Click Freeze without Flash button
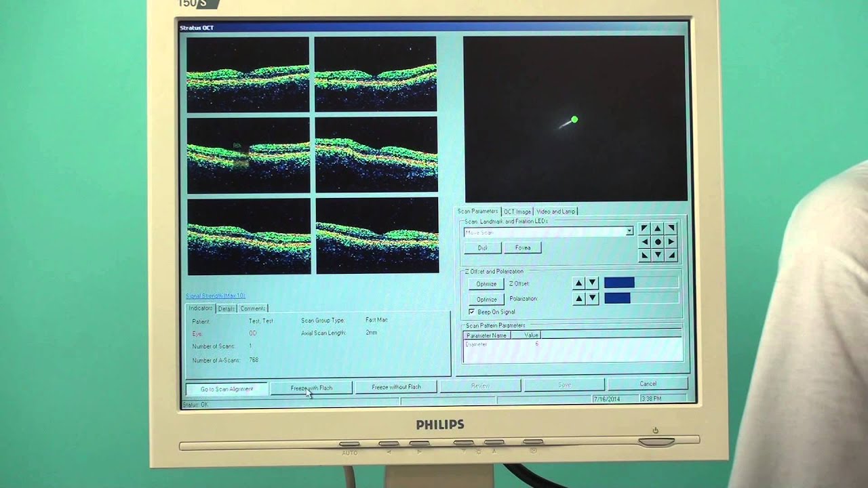The image size is (868, 488). (396, 387)
